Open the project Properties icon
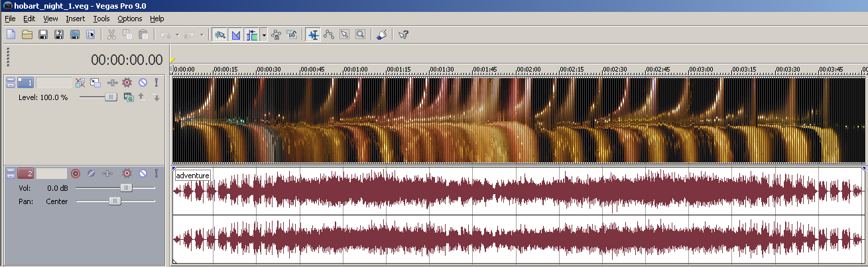Image resolution: width=868 pixels, height=267 pixels. pos(91,34)
